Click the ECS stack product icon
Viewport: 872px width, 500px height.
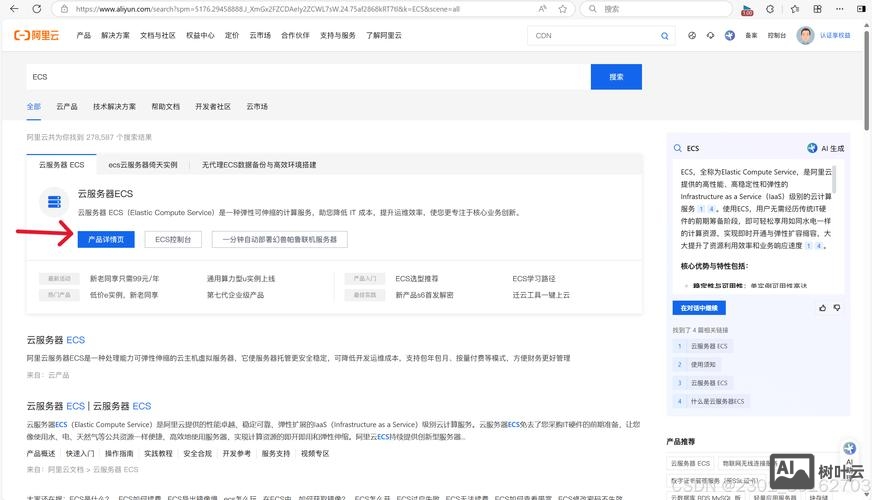[x=54, y=201]
